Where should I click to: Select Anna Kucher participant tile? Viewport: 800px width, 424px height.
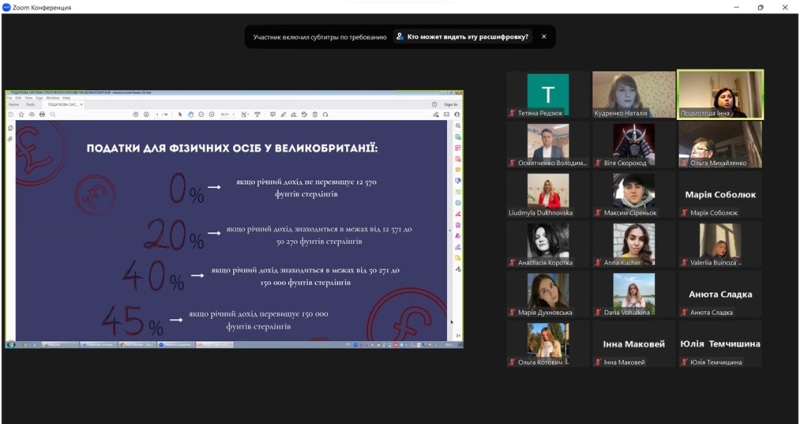click(x=634, y=244)
